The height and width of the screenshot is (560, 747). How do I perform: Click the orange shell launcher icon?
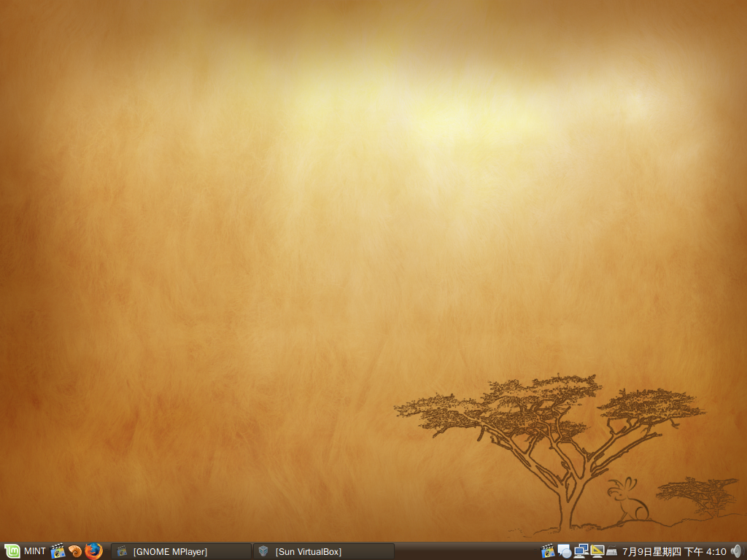75,551
